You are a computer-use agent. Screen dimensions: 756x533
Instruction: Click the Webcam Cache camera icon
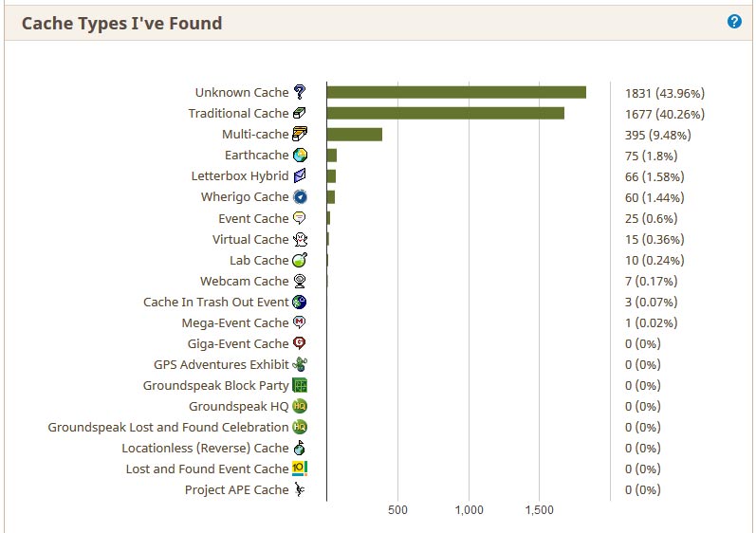[300, 281]
